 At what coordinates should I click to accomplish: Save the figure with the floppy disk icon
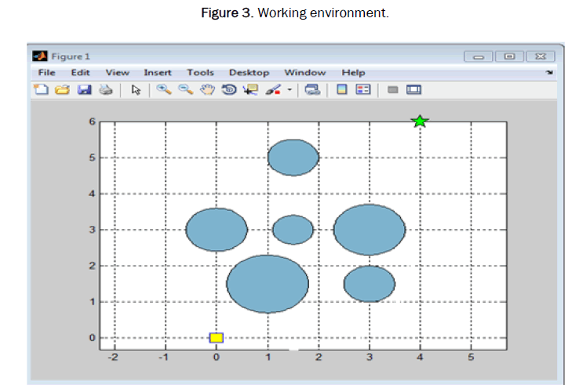84,89
